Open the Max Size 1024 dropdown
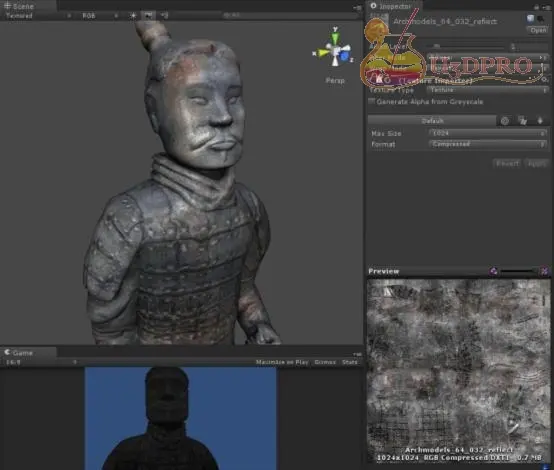 pos(488,133)
